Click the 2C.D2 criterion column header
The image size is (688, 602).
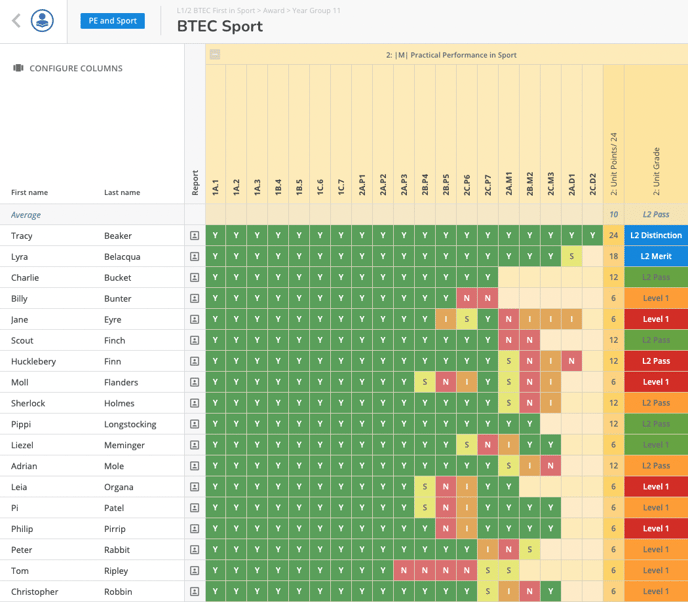click(593, 184)
